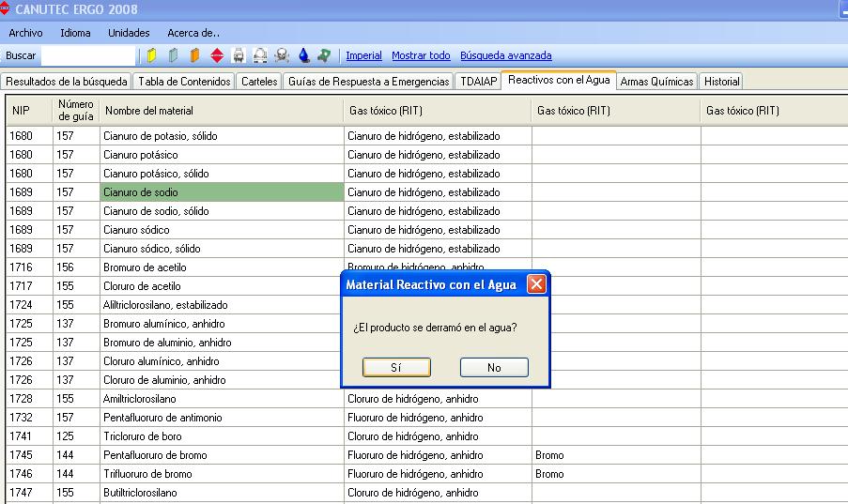
Task: Open the Carteles tab
Action: (259, 81)
